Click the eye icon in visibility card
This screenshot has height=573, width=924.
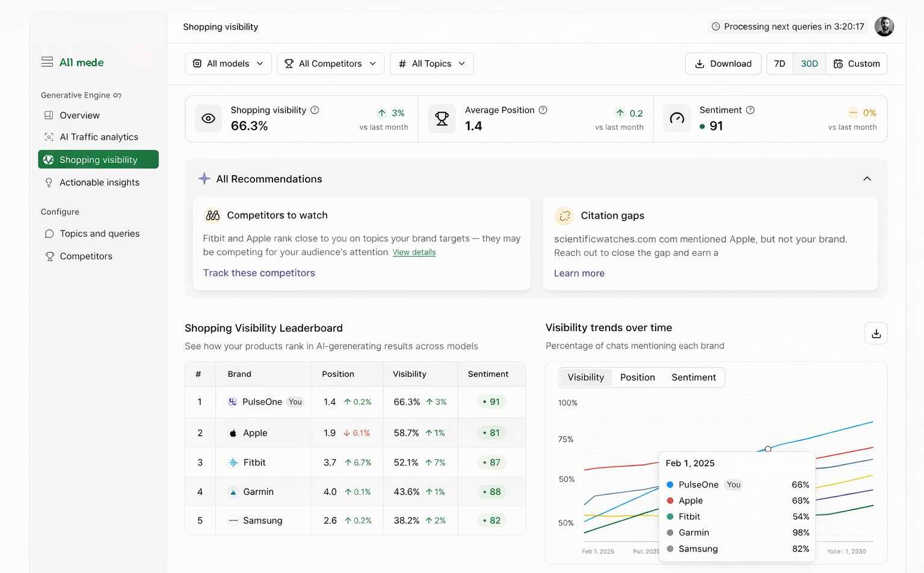click(208, 119)
